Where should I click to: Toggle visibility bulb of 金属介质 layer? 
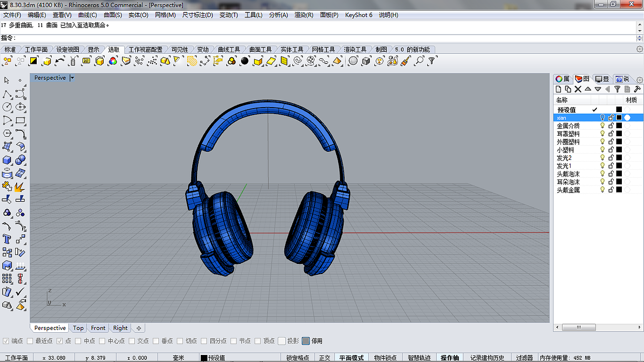point(602,126)
